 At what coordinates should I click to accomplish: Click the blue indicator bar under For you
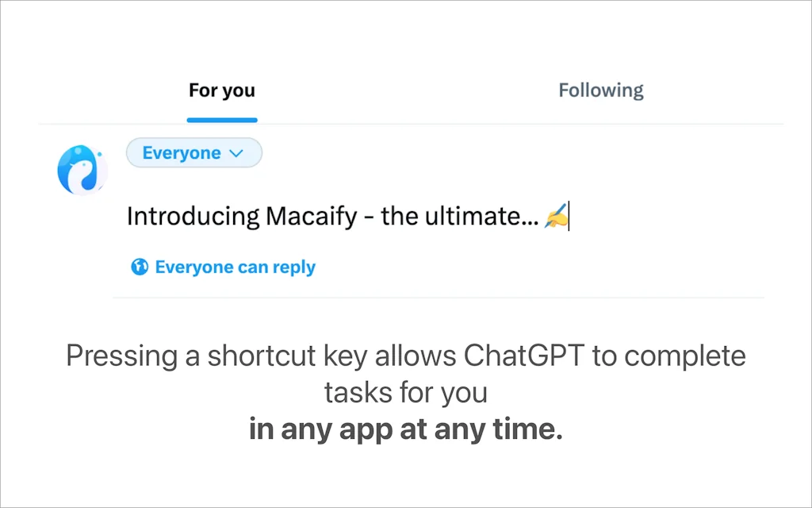pyautogui.click(x=222, y=120)
